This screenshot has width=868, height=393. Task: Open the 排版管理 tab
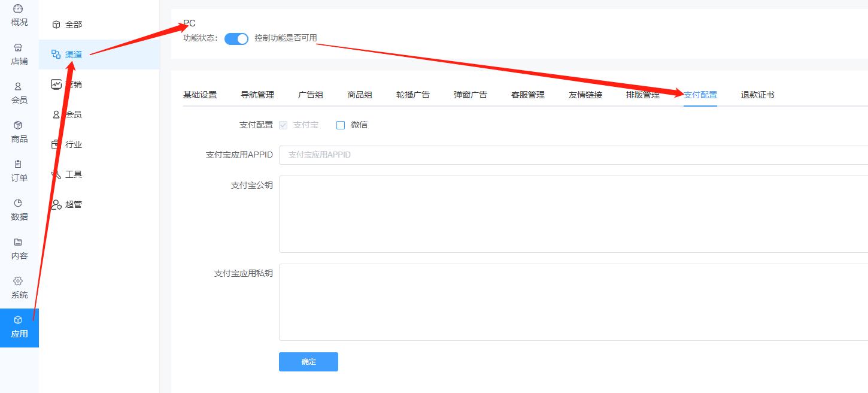(643, 95)
